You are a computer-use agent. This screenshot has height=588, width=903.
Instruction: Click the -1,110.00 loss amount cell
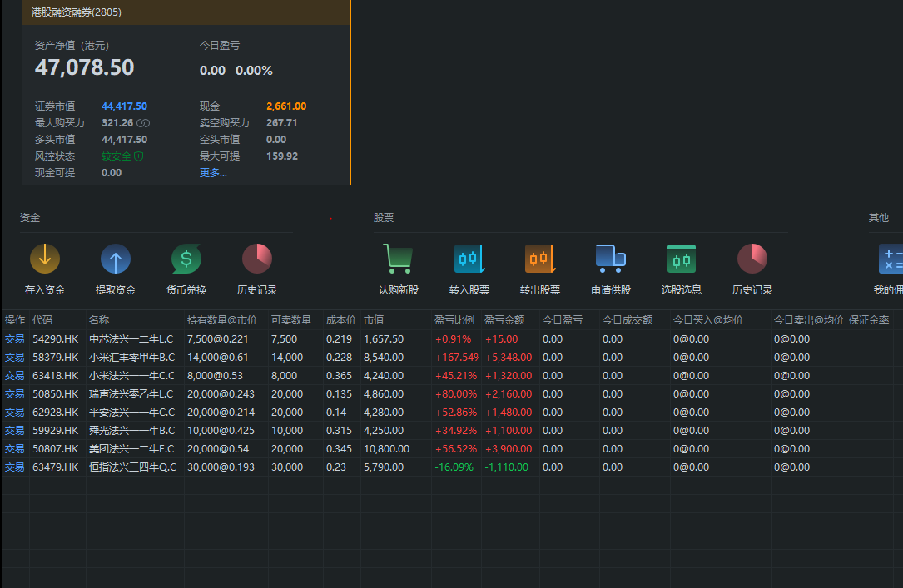click(x=506, y=467)
